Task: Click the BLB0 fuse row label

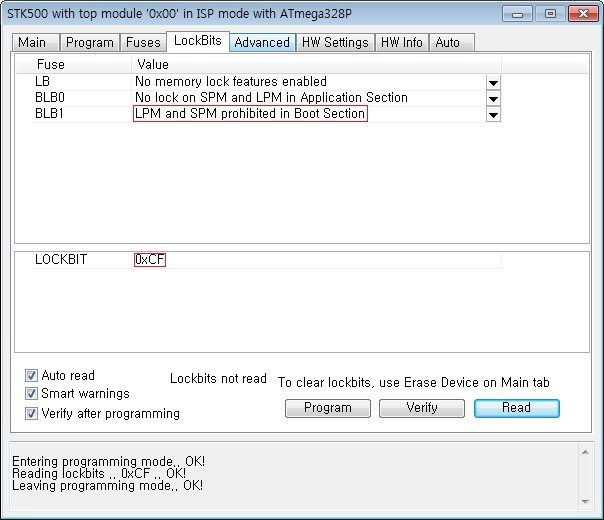Action: [x=50, y=97]
